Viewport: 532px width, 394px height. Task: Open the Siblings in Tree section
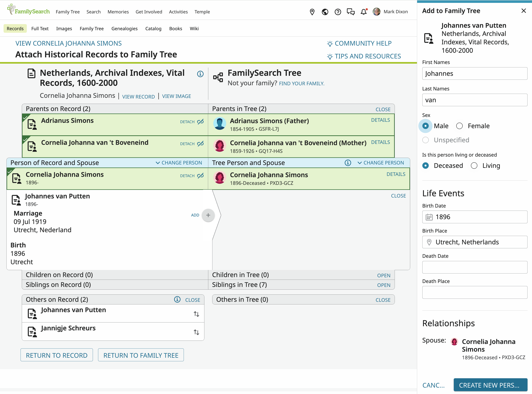click(x=384, y=285)
